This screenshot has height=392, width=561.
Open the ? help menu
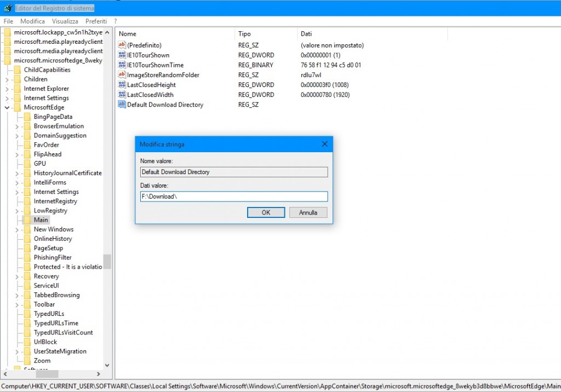point(116,21)
